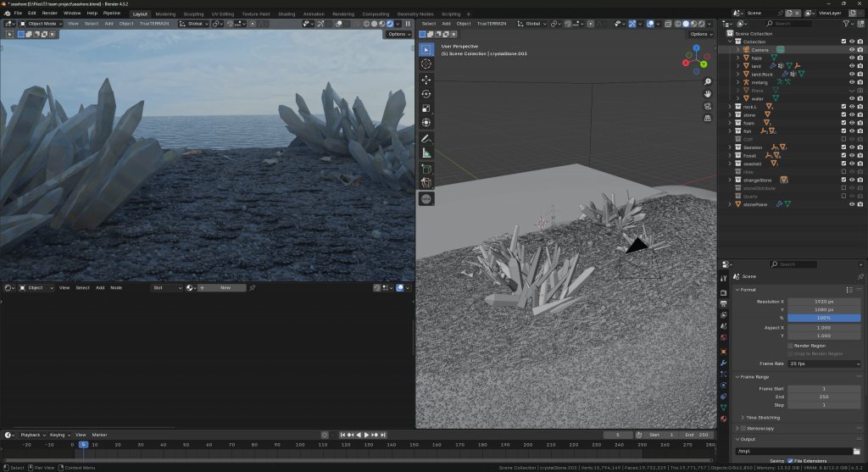This screenshot has height=472, width=868.
Task: Select the Annotate pencil tool
Action: pos(426,138)
